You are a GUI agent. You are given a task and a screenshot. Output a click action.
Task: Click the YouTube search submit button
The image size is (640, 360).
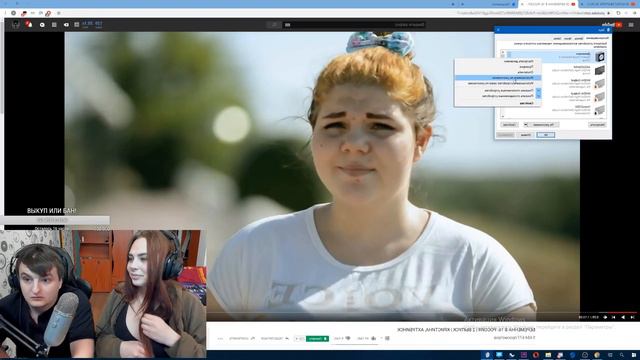(x=274, y=24)
